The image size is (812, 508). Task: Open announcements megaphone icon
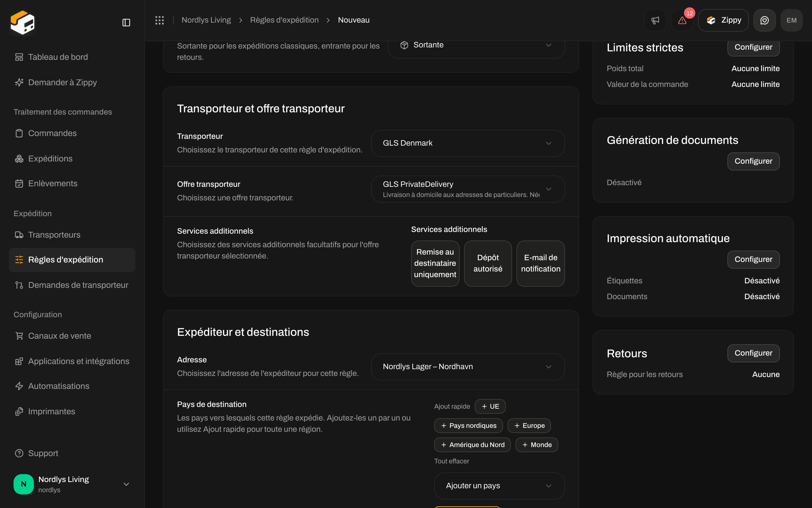tap(655, 20)
